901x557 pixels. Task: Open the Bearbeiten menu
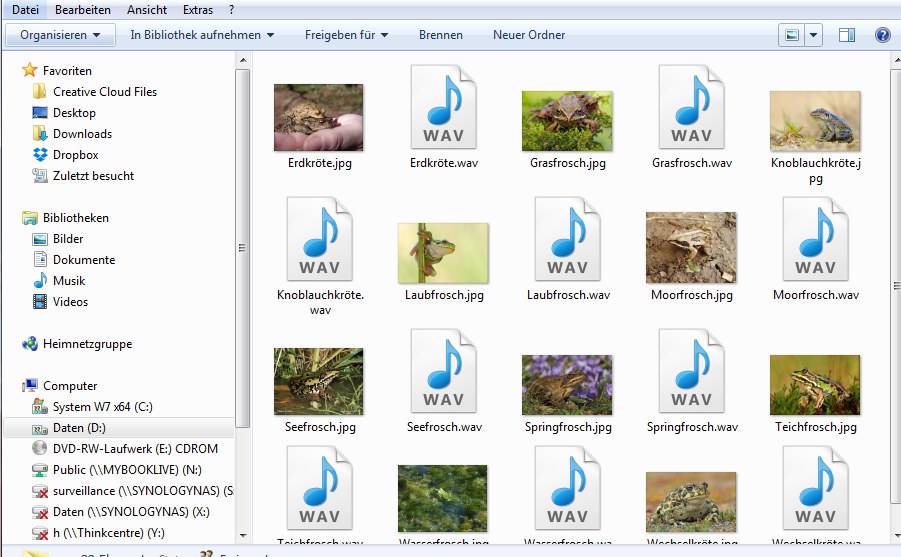pyautogui.click(x=82, y=10)
